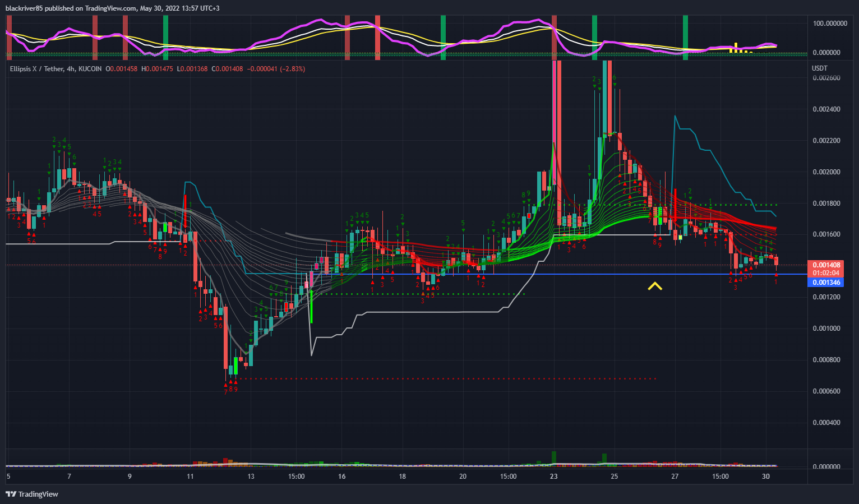Click the close value C0.001408

pyautogui.click(x=227, y=69)
